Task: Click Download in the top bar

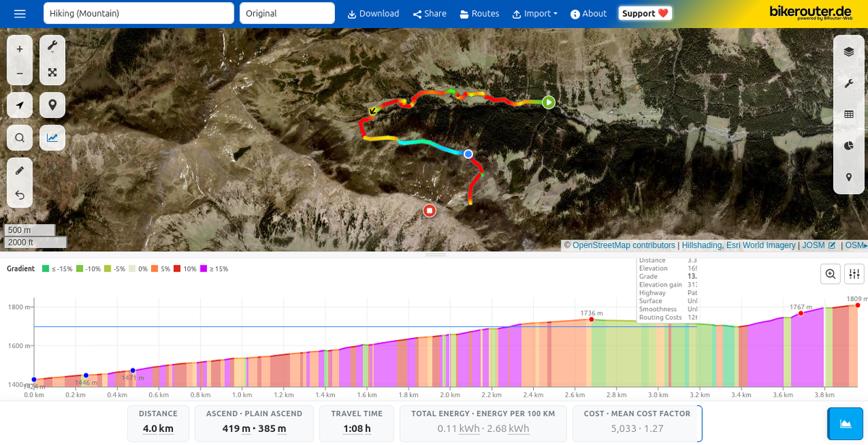Action: [x=373, y=14]
